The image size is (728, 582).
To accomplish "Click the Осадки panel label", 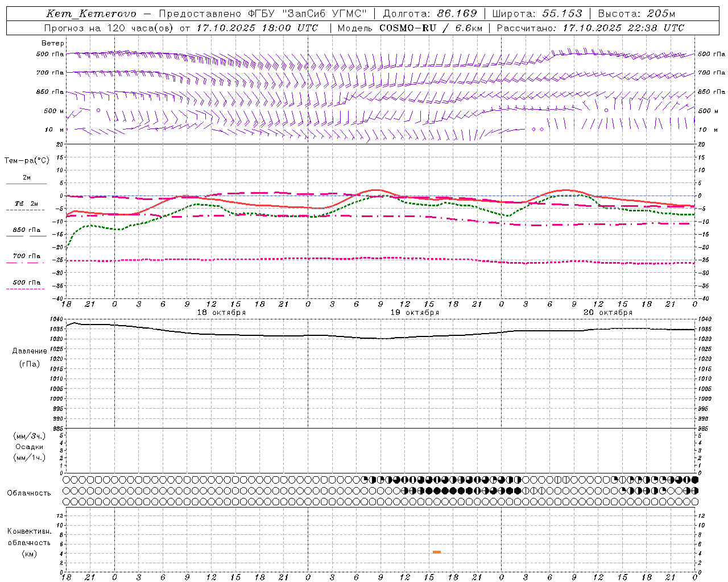I will (x=30, y=447).
